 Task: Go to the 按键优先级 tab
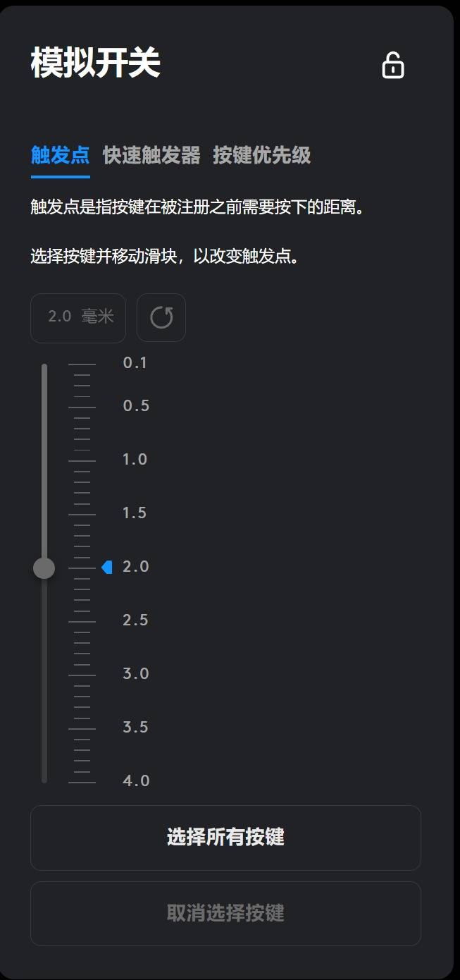point(261,155)
